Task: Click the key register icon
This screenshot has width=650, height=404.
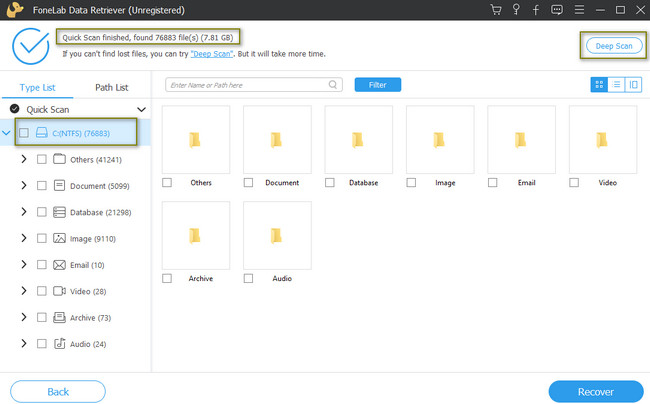Action: tap(516, 10)
